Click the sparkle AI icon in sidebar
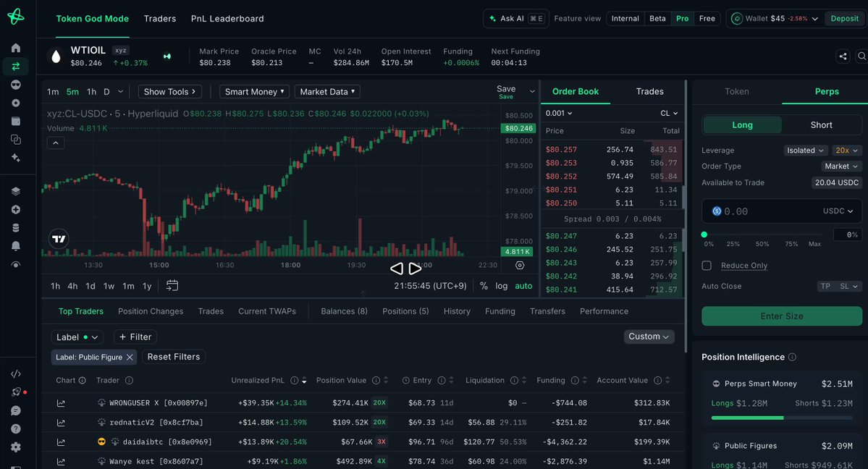The width and height of the screenshot is (868, 469). [x=15, y=158]
